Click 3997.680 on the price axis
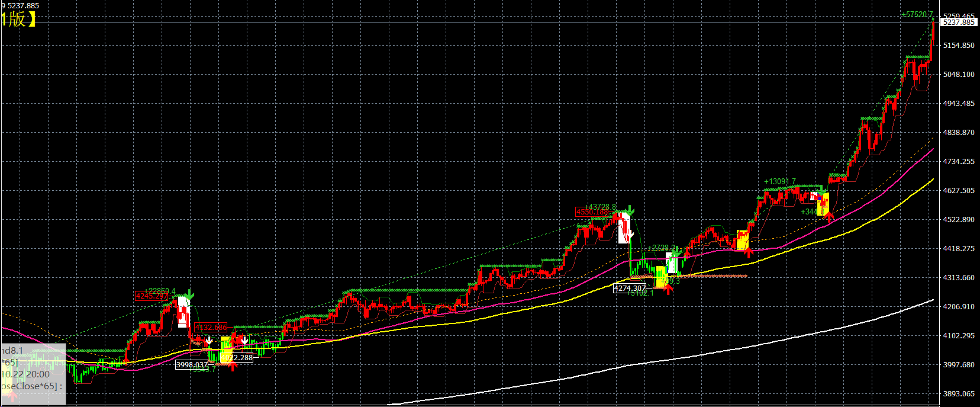 pos(959,364)
